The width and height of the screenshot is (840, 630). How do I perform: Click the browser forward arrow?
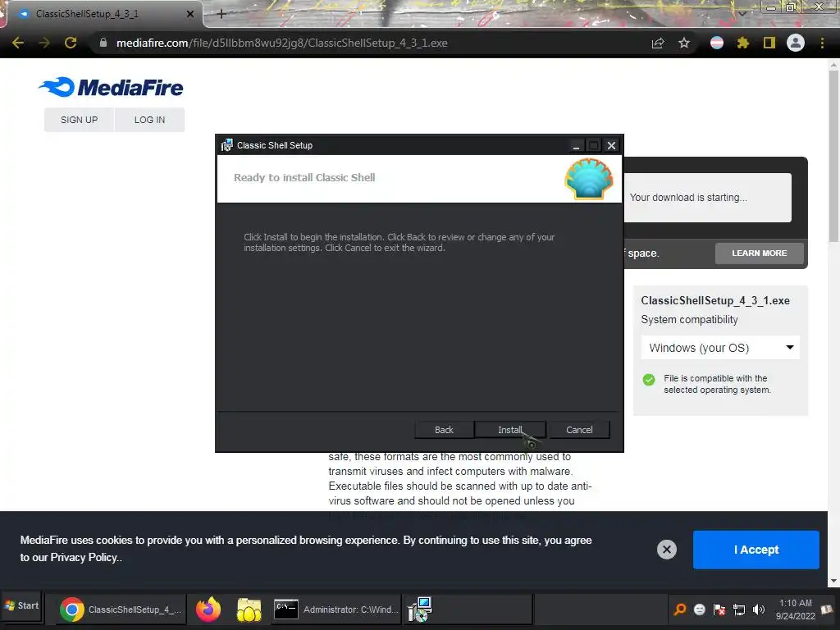pyautogui.click(x=44, y=43)
